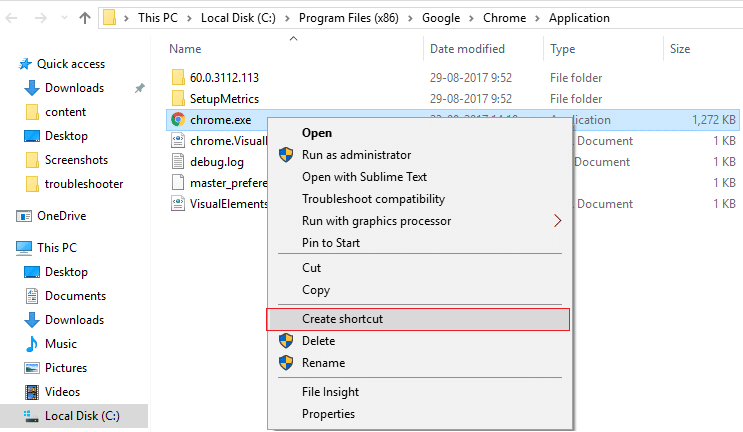Choose File Insight
743x432 pixels.
pyautogui.click(x=420, y=392)
